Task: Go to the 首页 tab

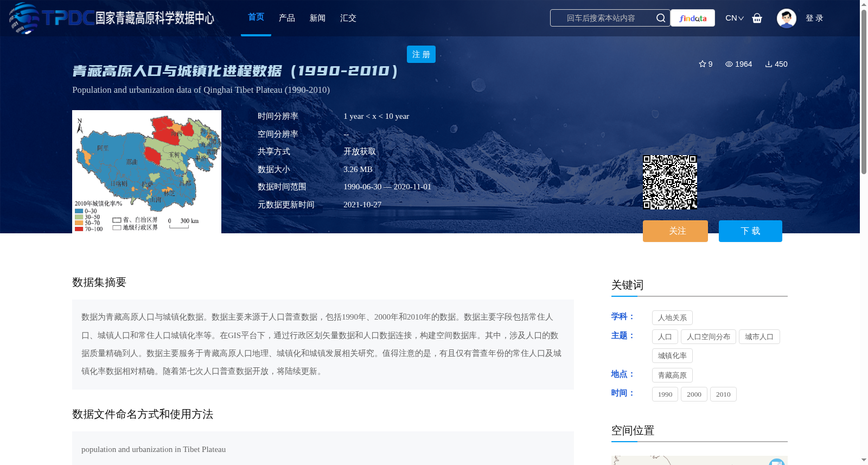Action: coord(256,17)
